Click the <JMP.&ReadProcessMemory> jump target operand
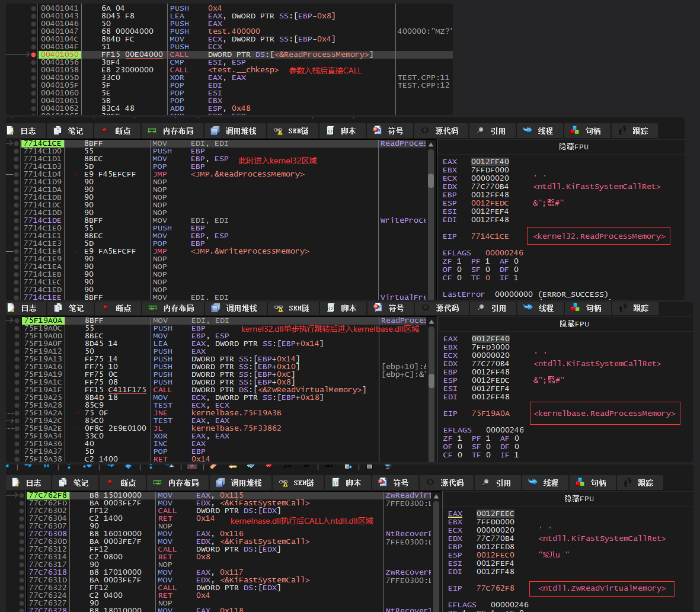This screenshot has width=700, height=612. point(248,174)
